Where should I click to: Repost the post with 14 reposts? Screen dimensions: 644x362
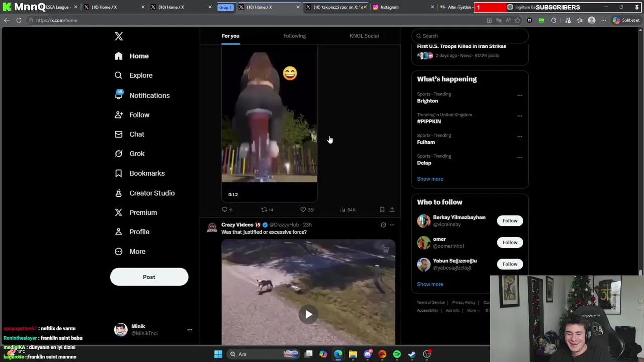267,210
